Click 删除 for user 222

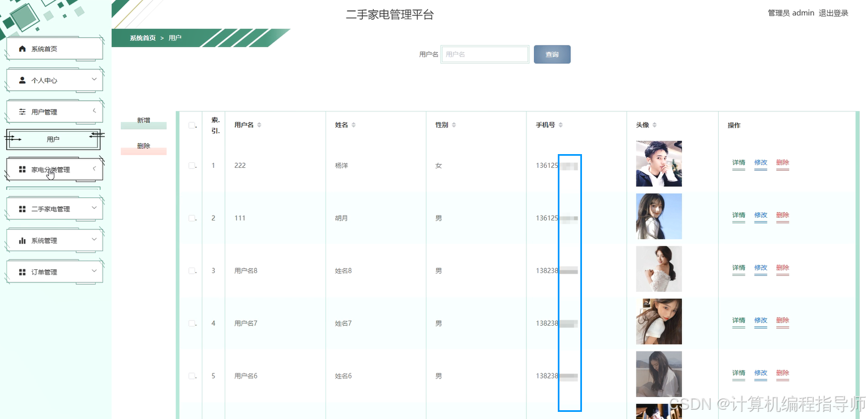click(782, 163)
